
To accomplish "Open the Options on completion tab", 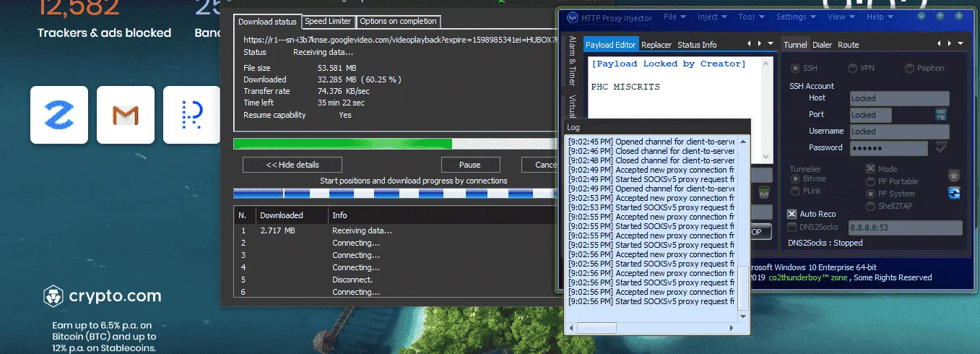I will click(399, 22).
